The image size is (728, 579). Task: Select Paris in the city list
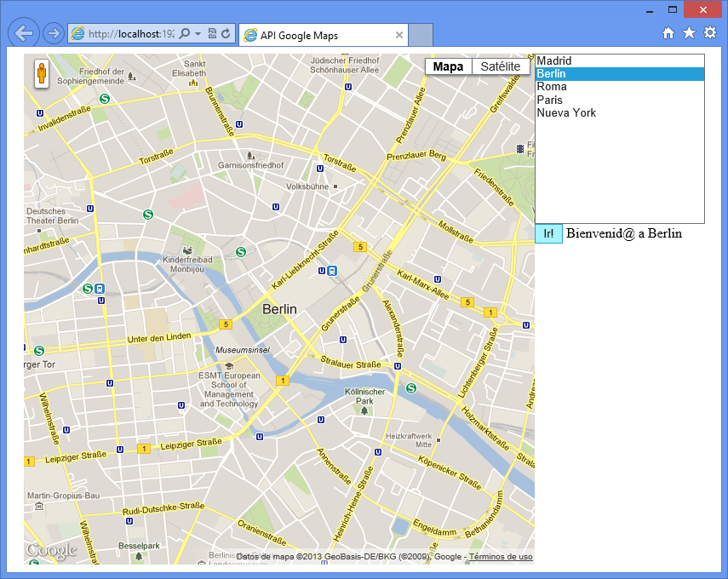pyautogui.click(x=620, y=100)
